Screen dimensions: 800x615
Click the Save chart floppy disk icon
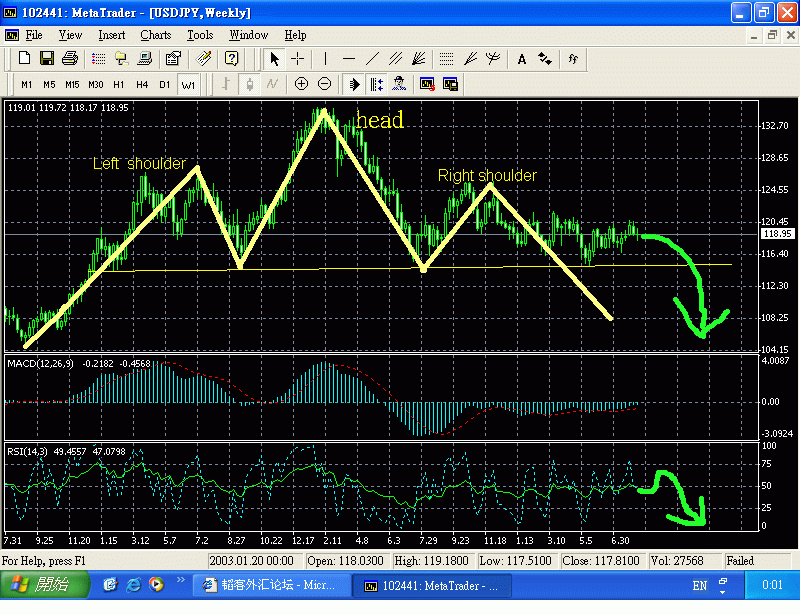(47, 59)
